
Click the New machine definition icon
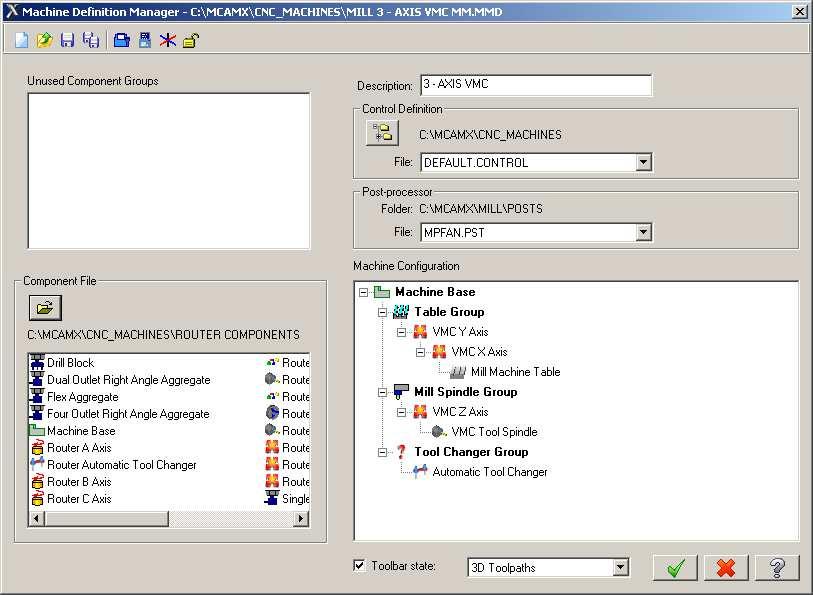pos(21,40)
